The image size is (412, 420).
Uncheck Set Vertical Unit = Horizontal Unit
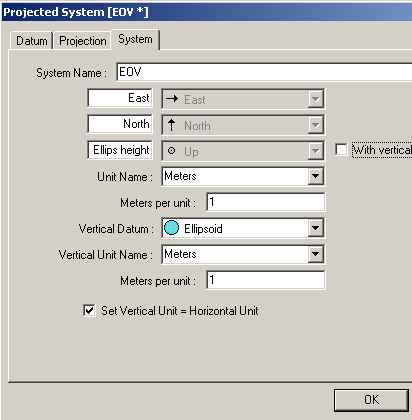[89, 310]
